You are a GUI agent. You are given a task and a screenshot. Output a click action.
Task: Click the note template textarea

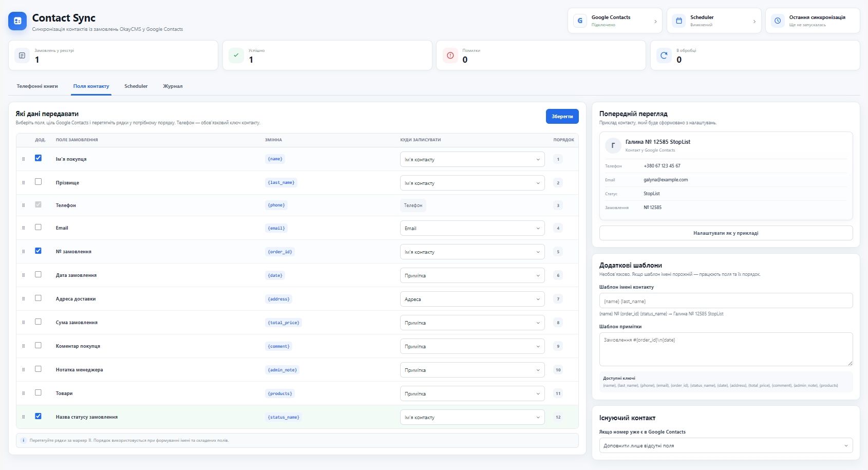pos(726,349)
